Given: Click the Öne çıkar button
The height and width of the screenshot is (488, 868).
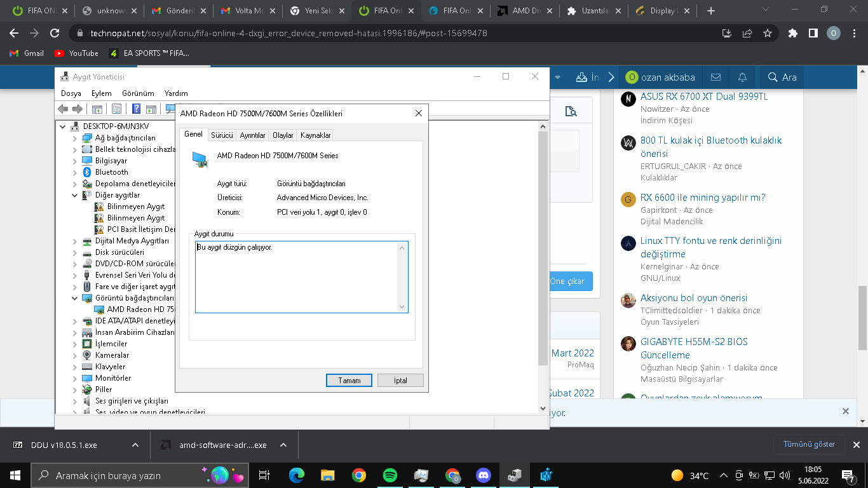Looking at the screenshot, I should point(570,281).
